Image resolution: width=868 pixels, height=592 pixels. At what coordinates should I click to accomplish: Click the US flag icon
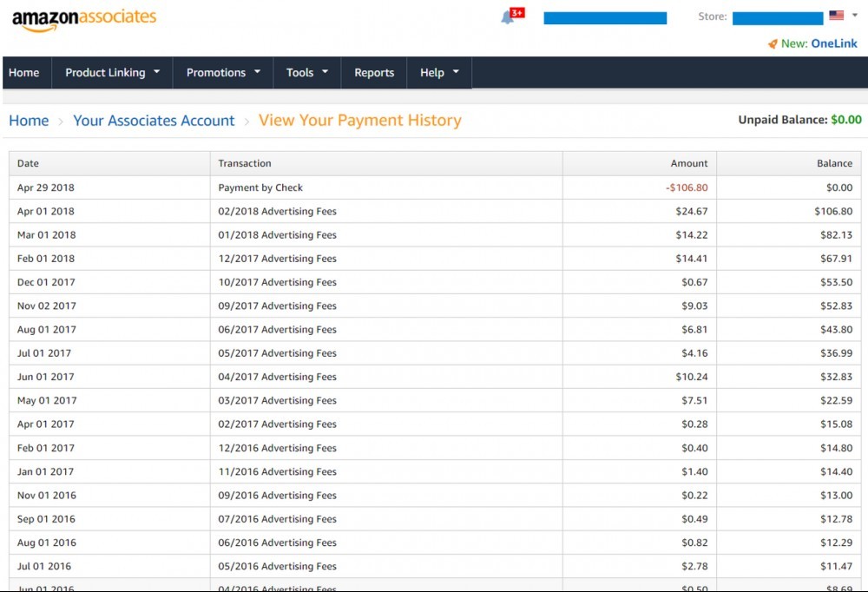click(837, 16)
